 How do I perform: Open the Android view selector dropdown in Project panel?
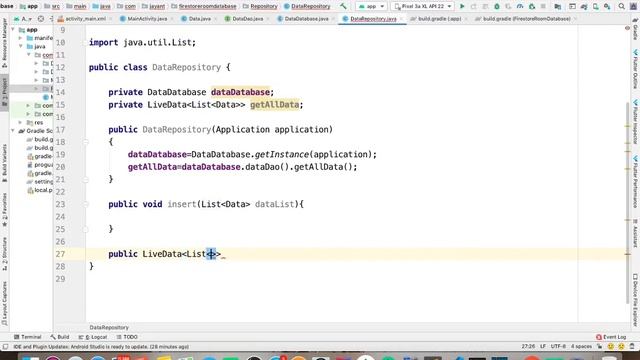[x=23, y=19]
